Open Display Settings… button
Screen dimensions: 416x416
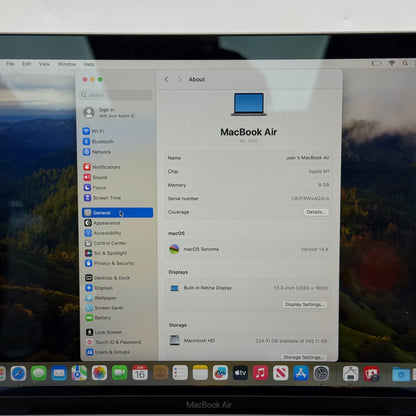305,304
